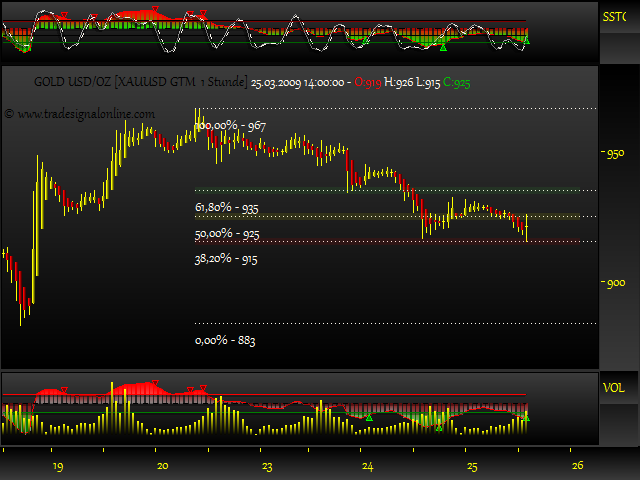
Task: Click the red O:919 open value
Action: click(370, 83)
